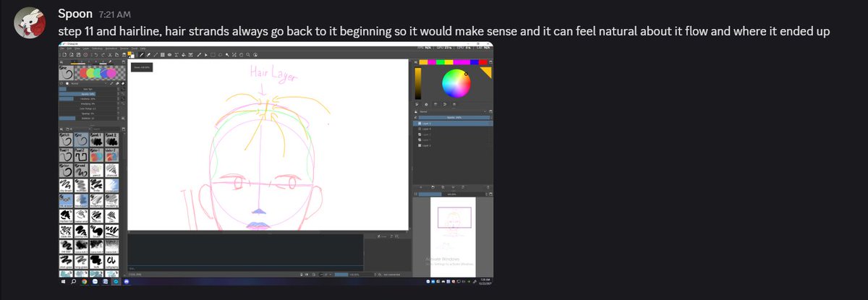Viewport: 868px width, 300px height.
Task: Choose the selected Ink brush preset
Action: point(81,140)
